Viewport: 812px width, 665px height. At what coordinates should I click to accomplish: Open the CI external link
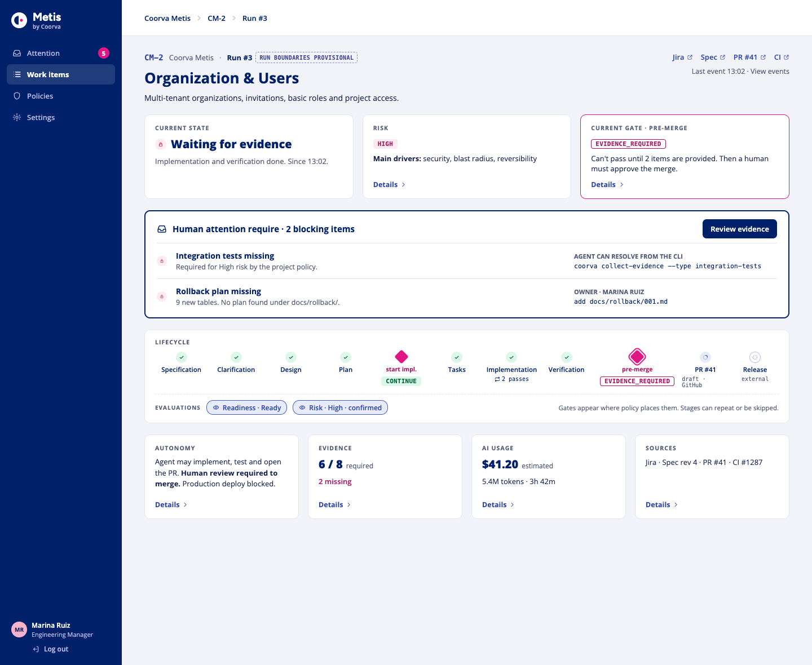pos(782,57)
